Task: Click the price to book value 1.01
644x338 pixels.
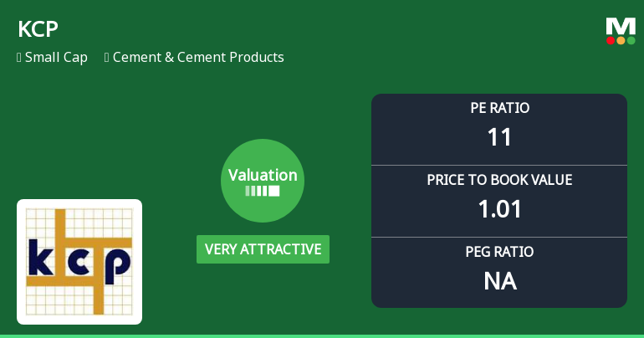Action: (499, 209)
